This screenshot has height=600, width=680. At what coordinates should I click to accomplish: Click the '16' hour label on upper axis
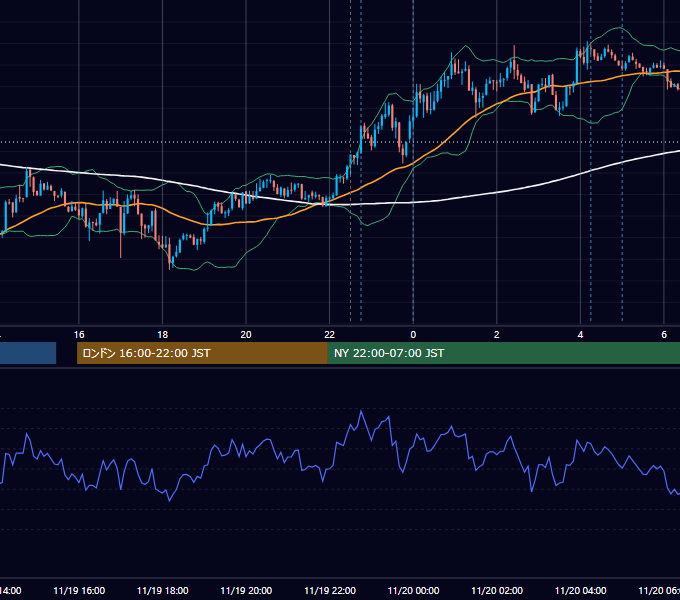[79, 335]
